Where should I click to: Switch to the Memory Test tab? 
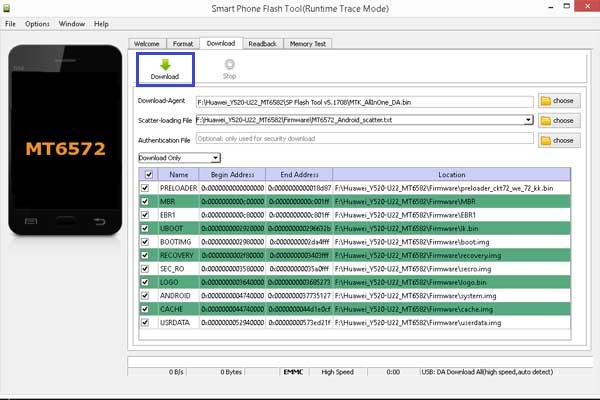(x=308, y=44)
